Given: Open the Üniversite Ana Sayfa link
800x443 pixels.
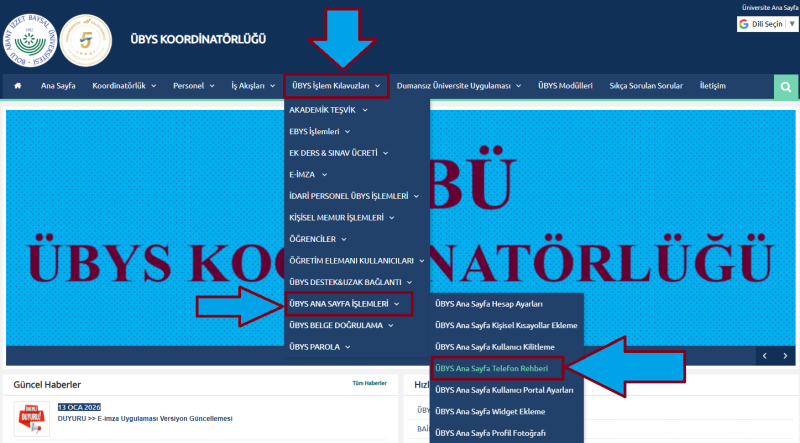Looking at the screenshot, I should (x=769, y=7).
